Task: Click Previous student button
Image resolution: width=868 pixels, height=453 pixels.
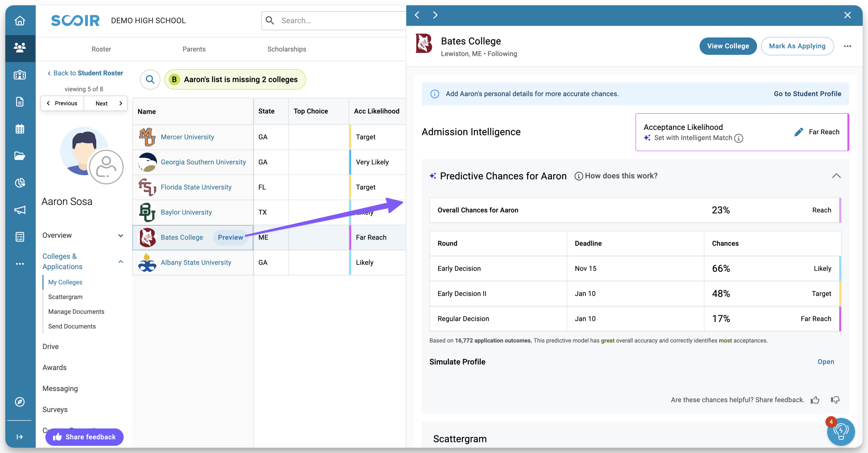Action: 62,103
